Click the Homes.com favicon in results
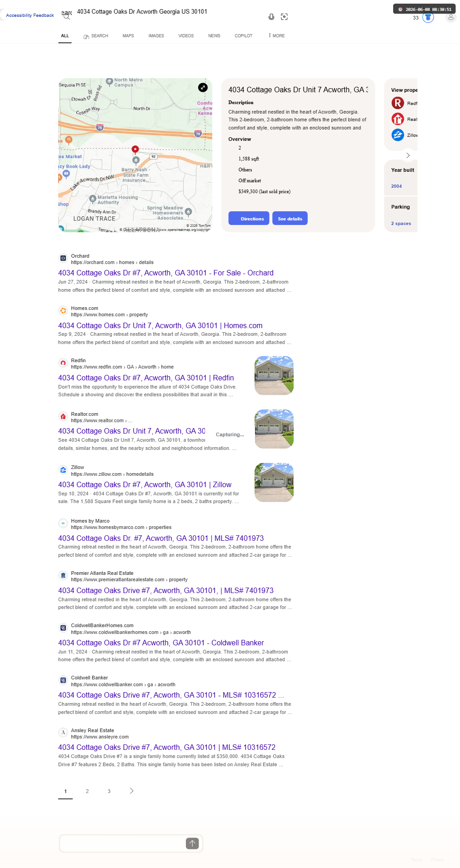460x868 pixels. [63, 310]
